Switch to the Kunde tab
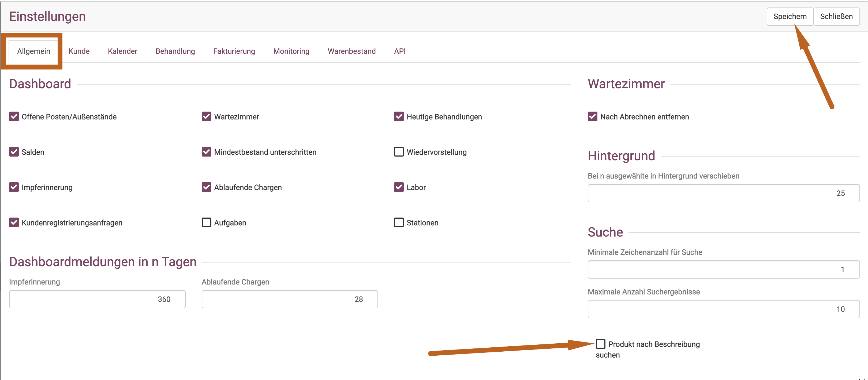 click(x=79, y=51)
